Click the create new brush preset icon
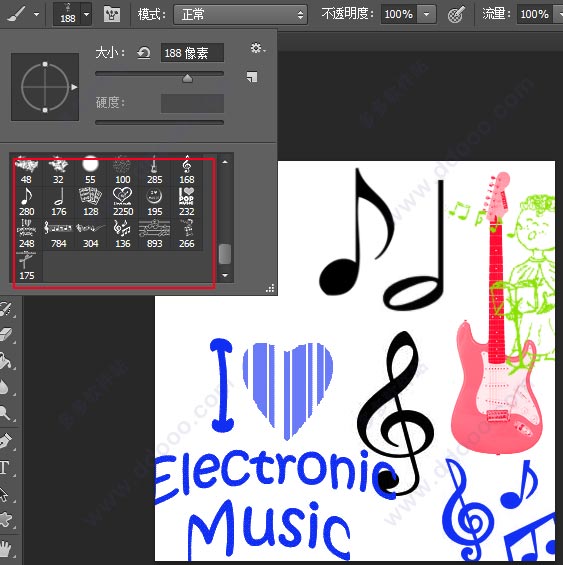 coord(252,76)
